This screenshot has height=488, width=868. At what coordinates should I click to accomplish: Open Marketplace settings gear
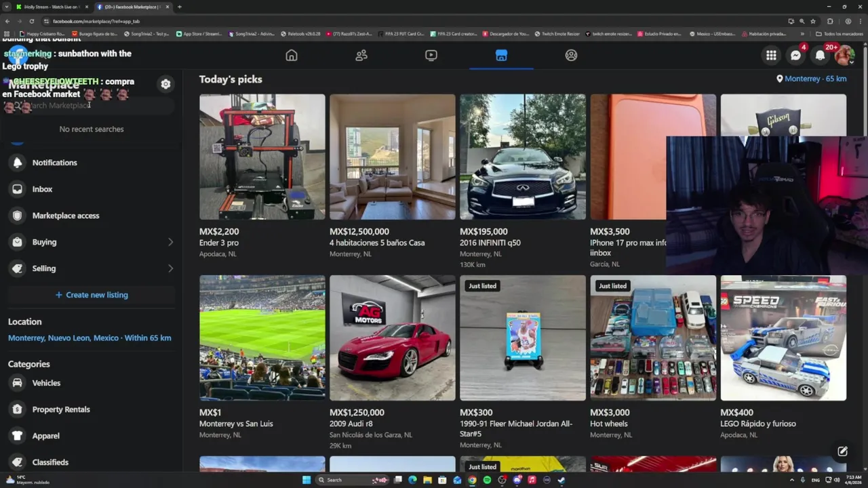point(165,84)
